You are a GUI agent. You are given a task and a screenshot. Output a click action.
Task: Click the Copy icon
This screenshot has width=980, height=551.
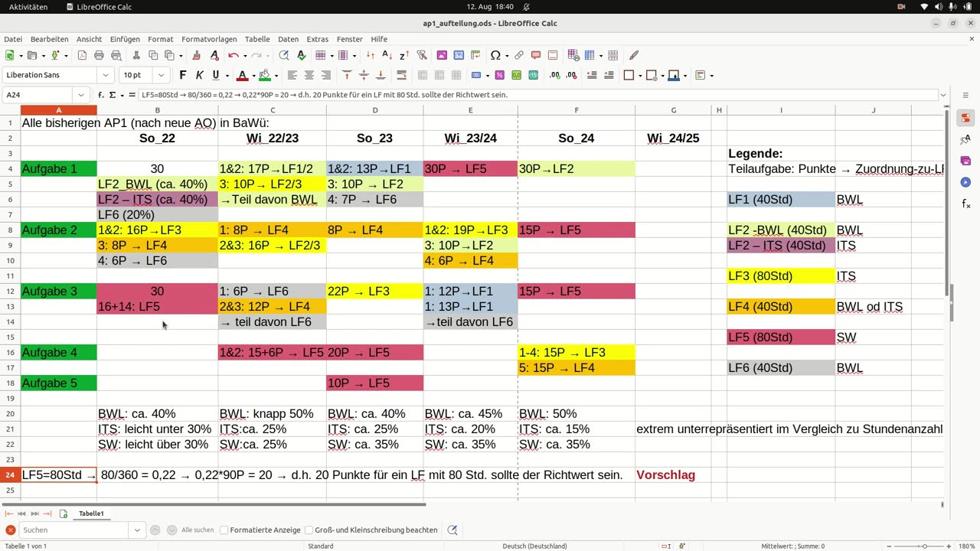(x=153, y=55)
